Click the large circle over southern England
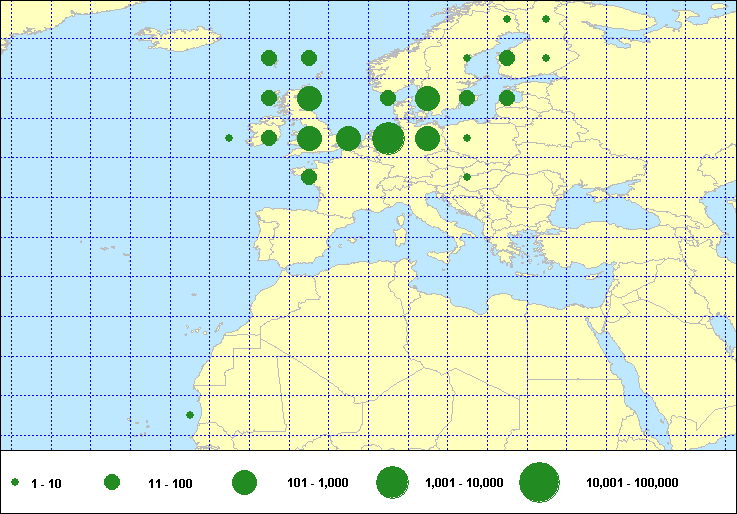 pos(309,138)
